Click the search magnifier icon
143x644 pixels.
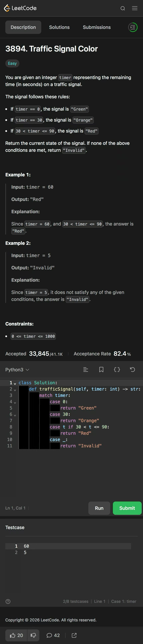click(x=122, y=8)
